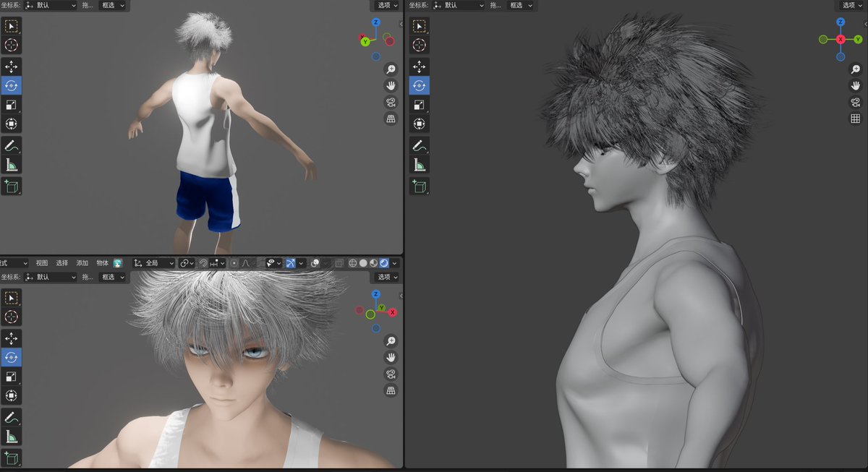Switch to rendered shading mode
This screenshot has width=868, height=472.
point(383,263)
